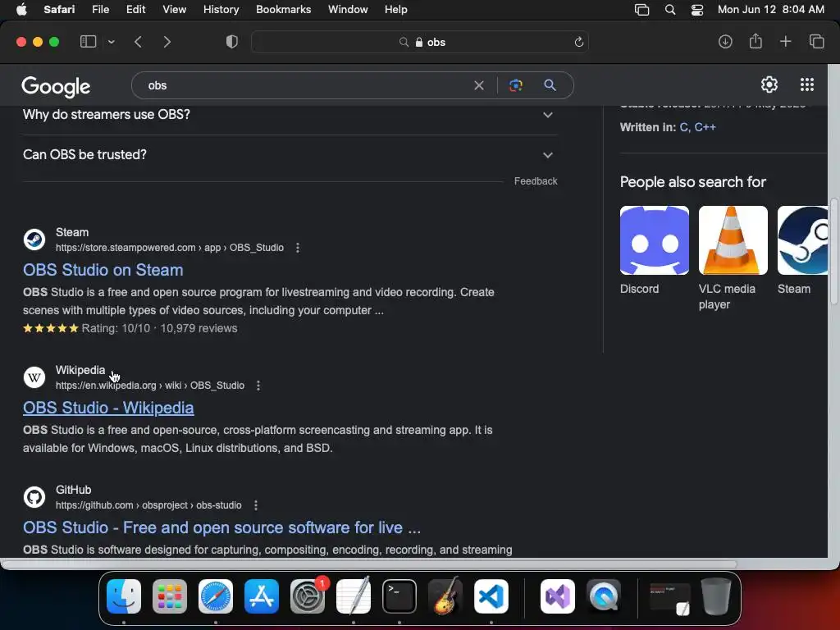Viewport: 840px width, 630px height.
Task: Expand 'Why do streamers use OBS?' question
Action: click(290, 115)
